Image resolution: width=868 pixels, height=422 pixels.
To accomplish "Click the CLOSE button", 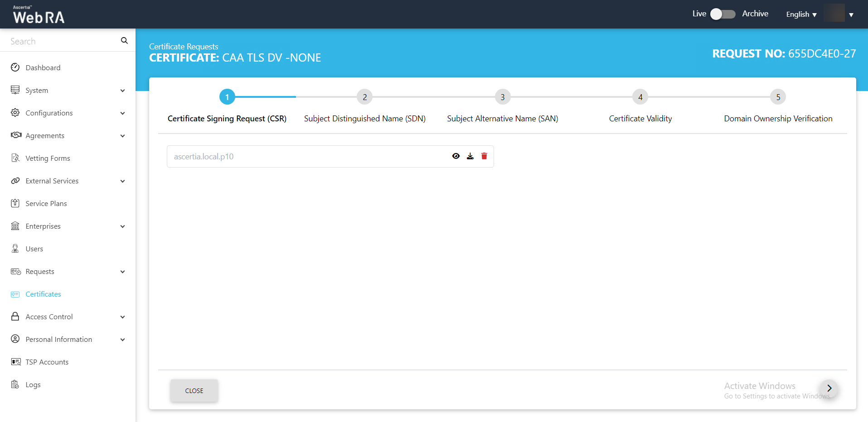I will pos(194,391).
